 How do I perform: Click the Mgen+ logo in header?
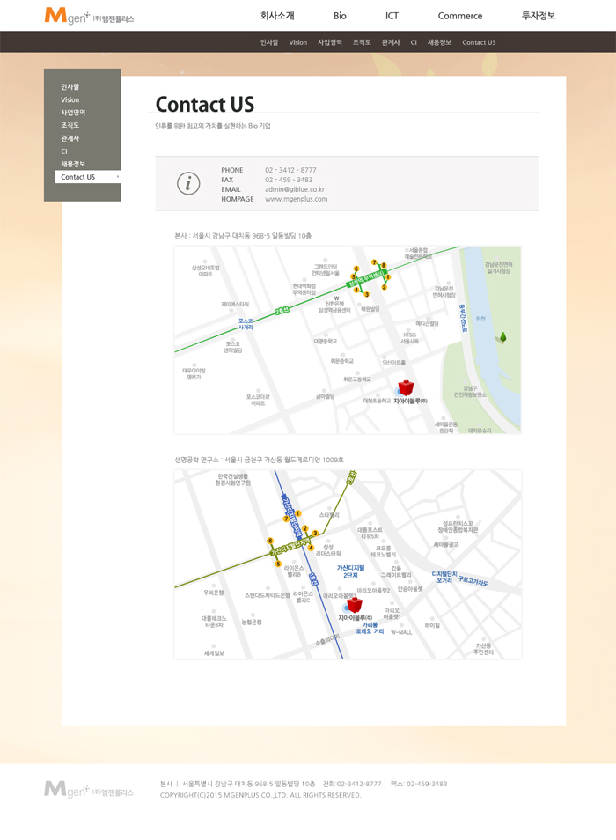coord(89,16)
